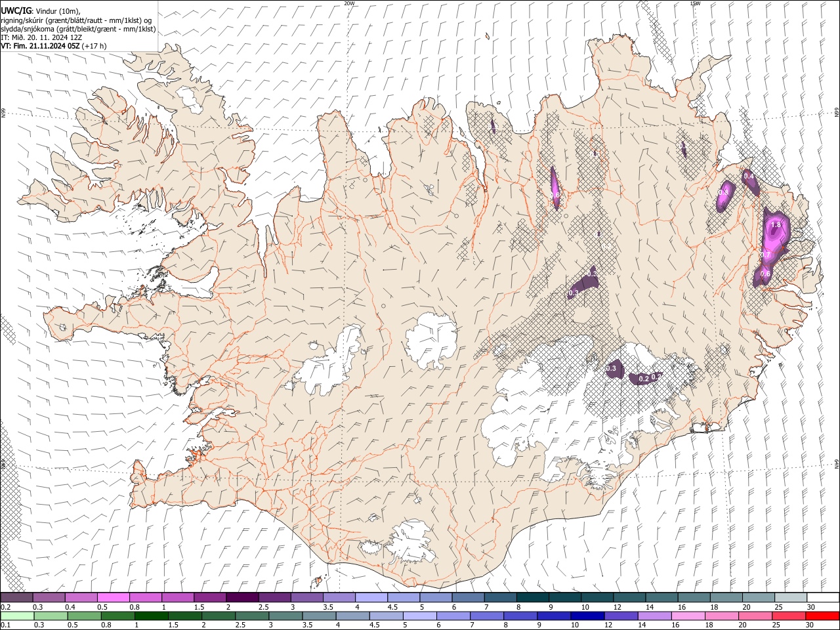Click the 0.4 snowfall value on the map

click(748, 176)
